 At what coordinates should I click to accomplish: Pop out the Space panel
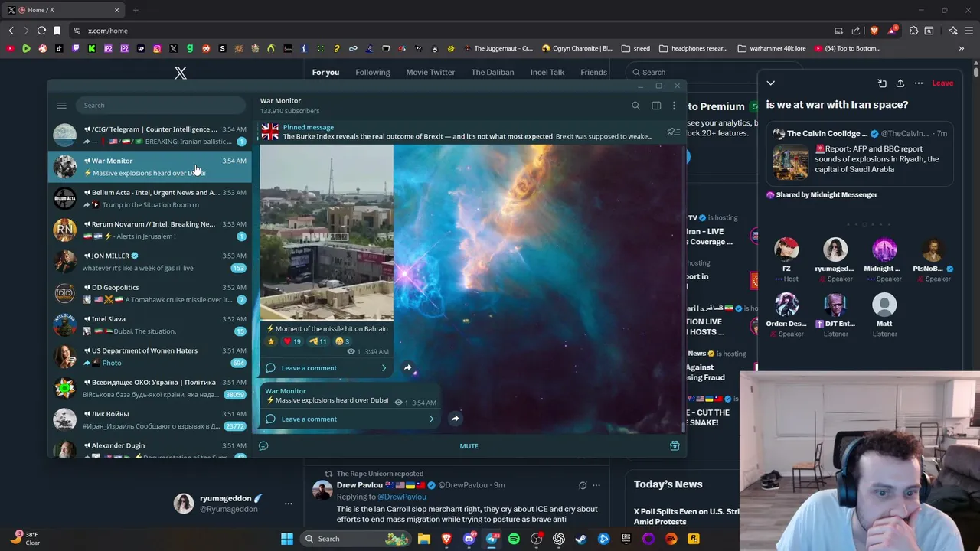(x=882, y=83)
